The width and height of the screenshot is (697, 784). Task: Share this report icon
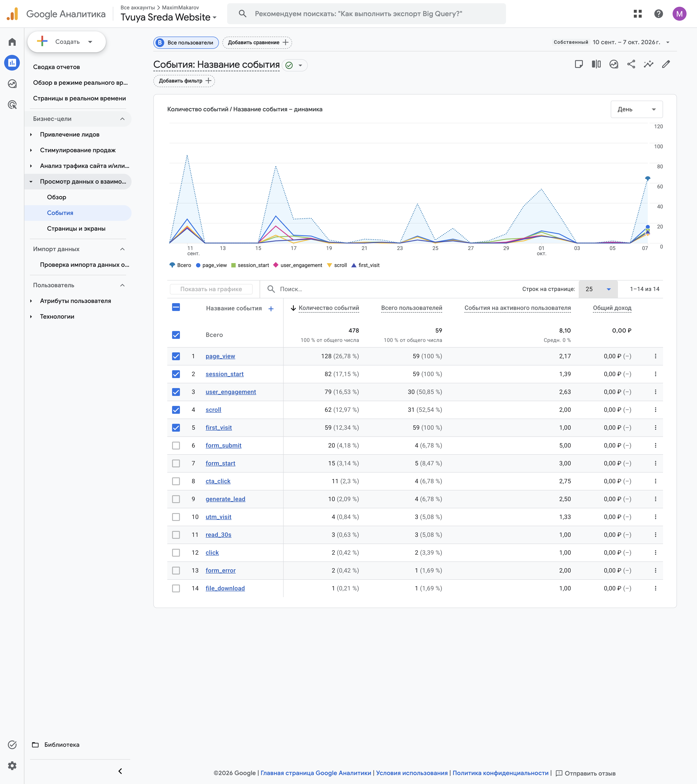(x=631, y=64)
